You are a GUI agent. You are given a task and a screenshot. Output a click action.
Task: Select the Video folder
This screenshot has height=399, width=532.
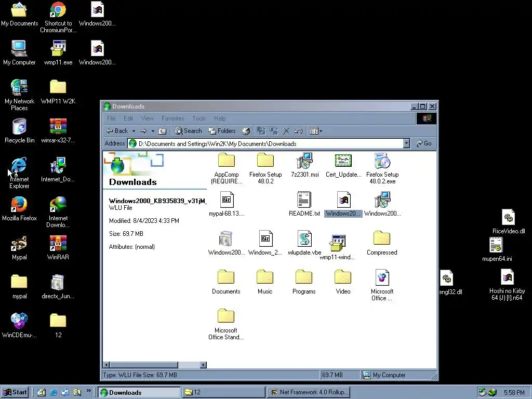coord(343,282)
